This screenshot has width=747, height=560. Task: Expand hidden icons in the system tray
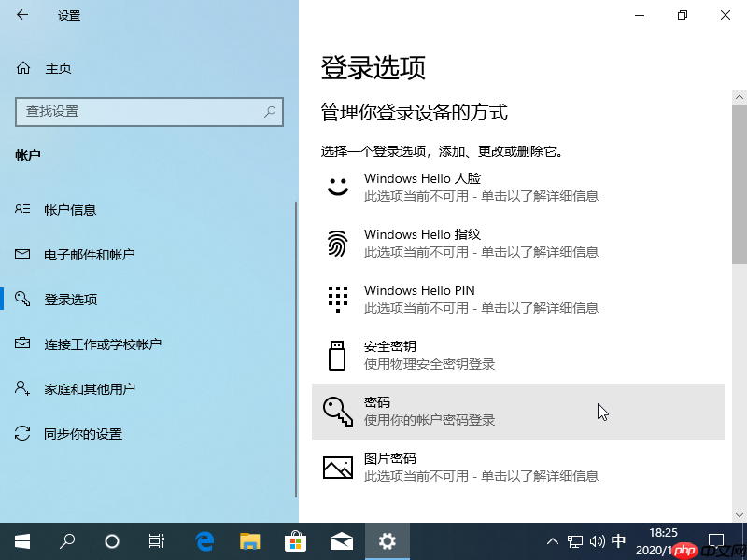point(553,540)
